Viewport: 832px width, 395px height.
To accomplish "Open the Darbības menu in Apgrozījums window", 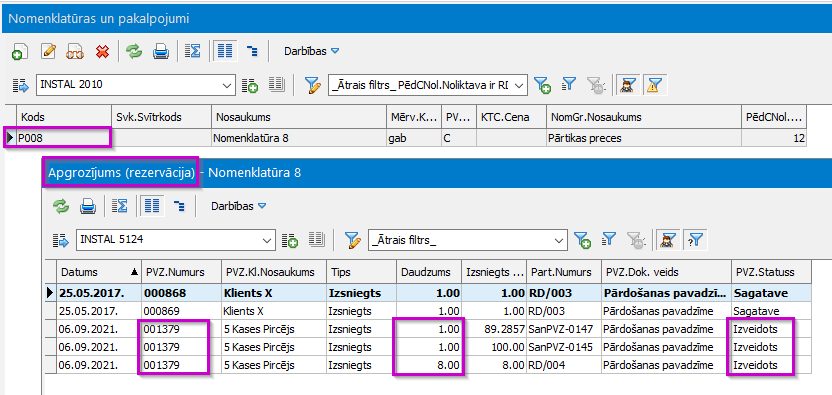I will click(x=238, y=206).
